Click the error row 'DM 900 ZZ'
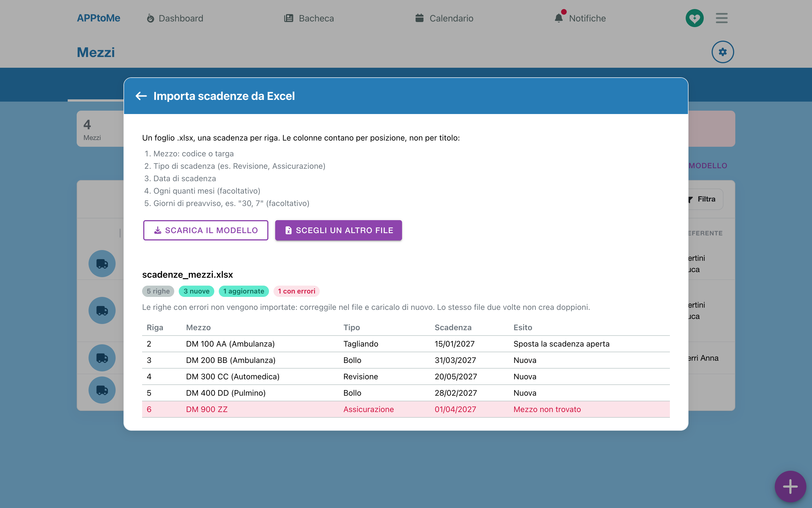Image resolution: width=812 pixels, height=508 pixels. [x=406, y=410]
